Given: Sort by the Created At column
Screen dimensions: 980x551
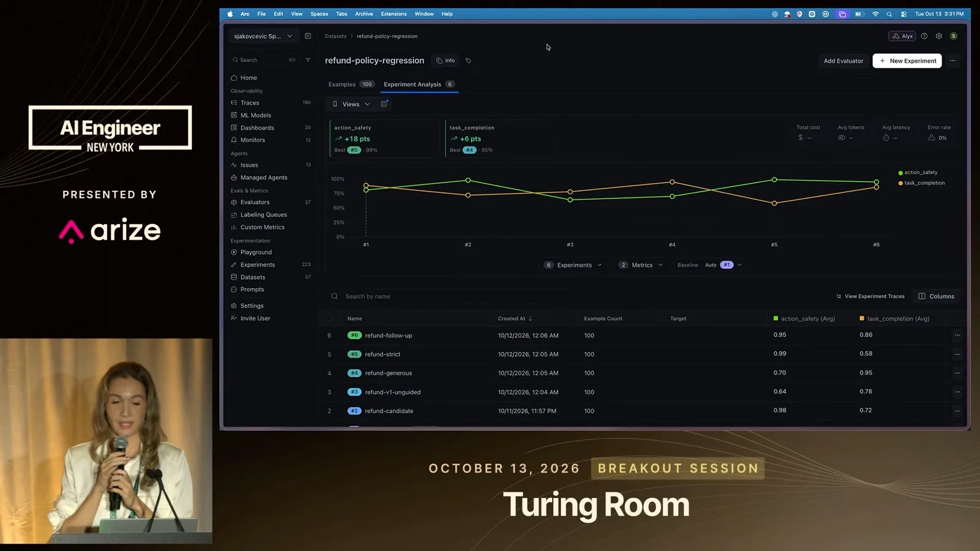Looking at the screenshot, I should click(515, 318).
